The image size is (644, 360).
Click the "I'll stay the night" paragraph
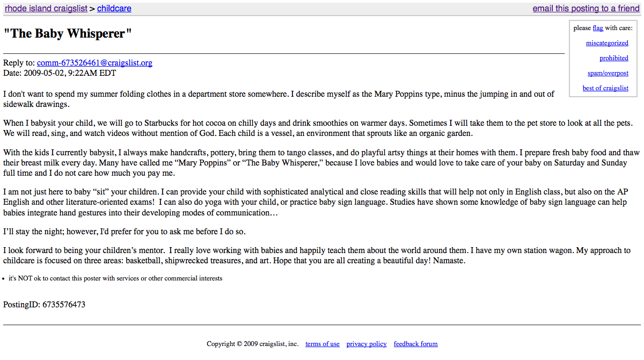pos(125,232)
